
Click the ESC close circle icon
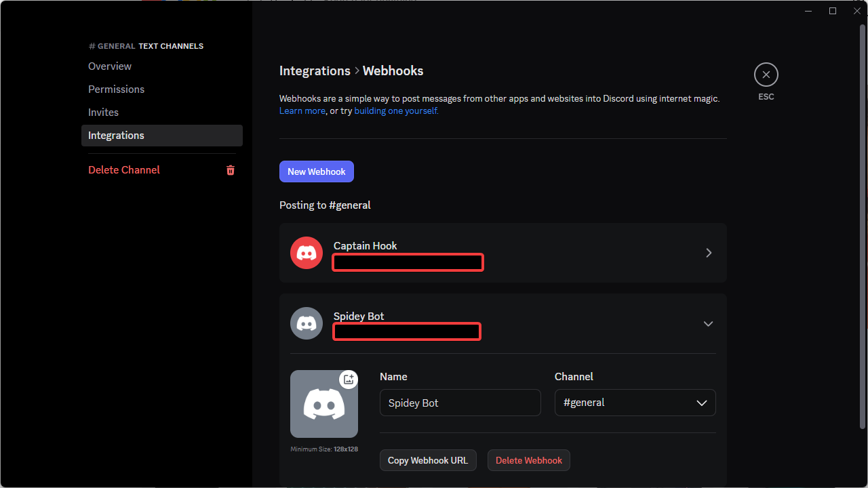pyautogui.click(x=766, y=75)
